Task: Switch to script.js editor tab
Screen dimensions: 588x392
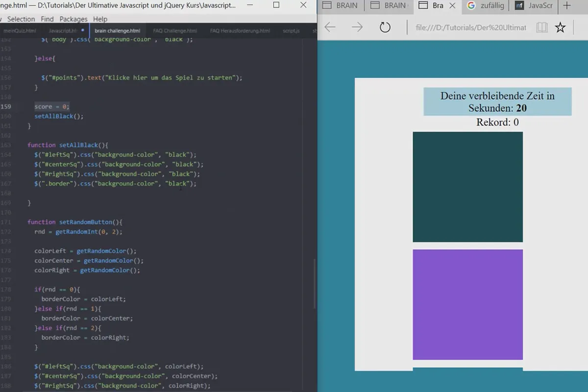Action: point(291,30)
